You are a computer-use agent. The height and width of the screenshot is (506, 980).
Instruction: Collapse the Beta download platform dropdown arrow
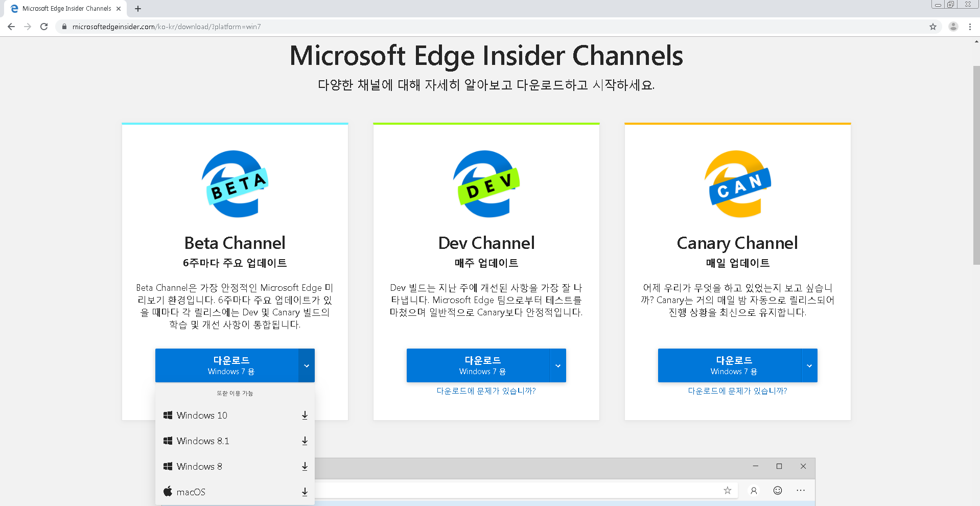tap(307, 365)
